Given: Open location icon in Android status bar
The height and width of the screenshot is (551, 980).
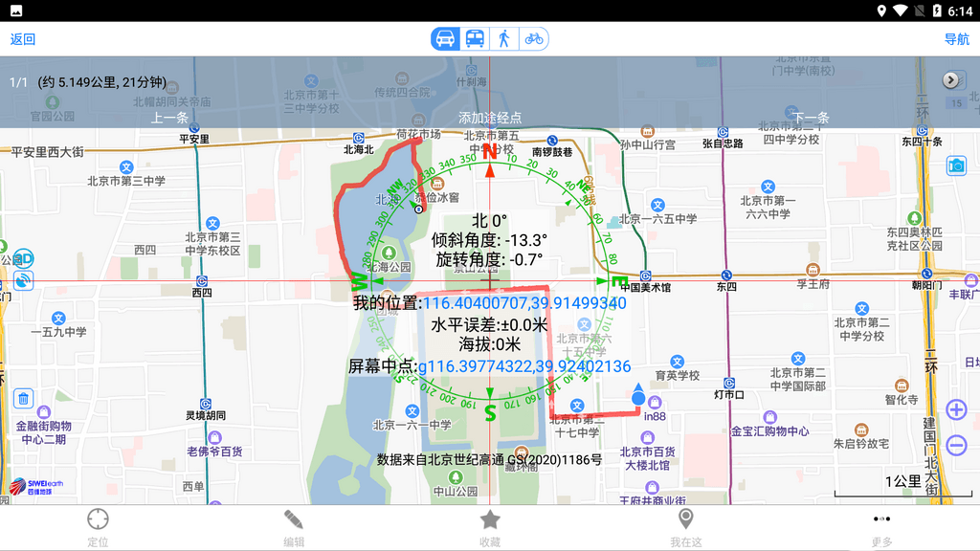Looking at the screenshot, I should pos(881,11).
